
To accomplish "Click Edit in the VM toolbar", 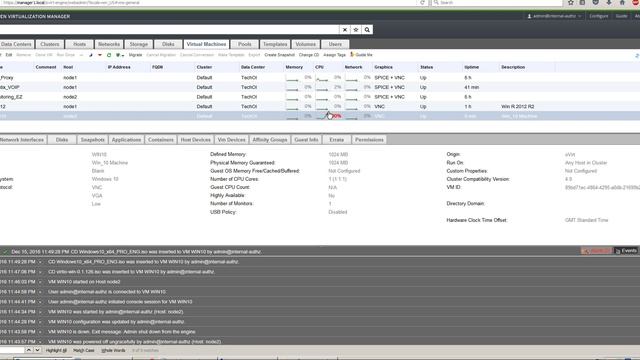I will click(x=9, y=55).
